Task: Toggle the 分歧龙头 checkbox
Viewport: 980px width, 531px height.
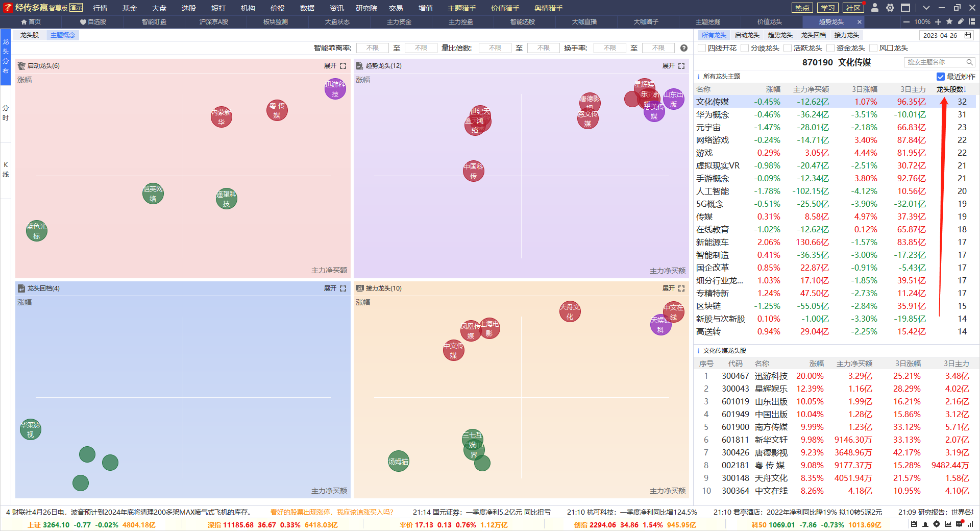Action: pos(745,48)
